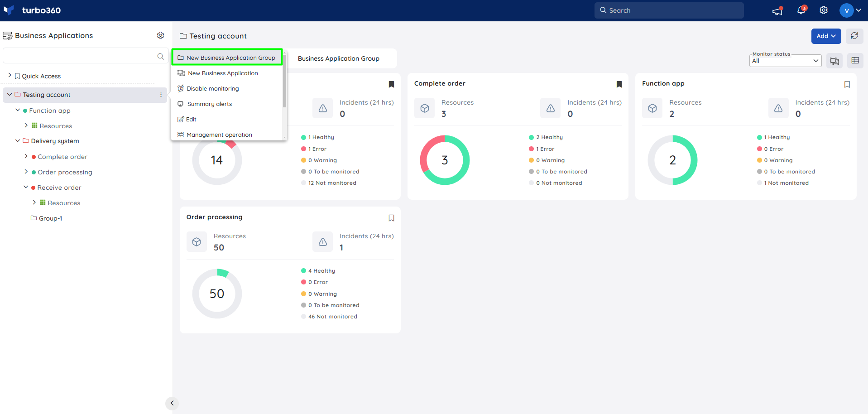Viewport: 868px width, 414px height.
Task: Click Function app card resources cube icon
Action: 652,108
